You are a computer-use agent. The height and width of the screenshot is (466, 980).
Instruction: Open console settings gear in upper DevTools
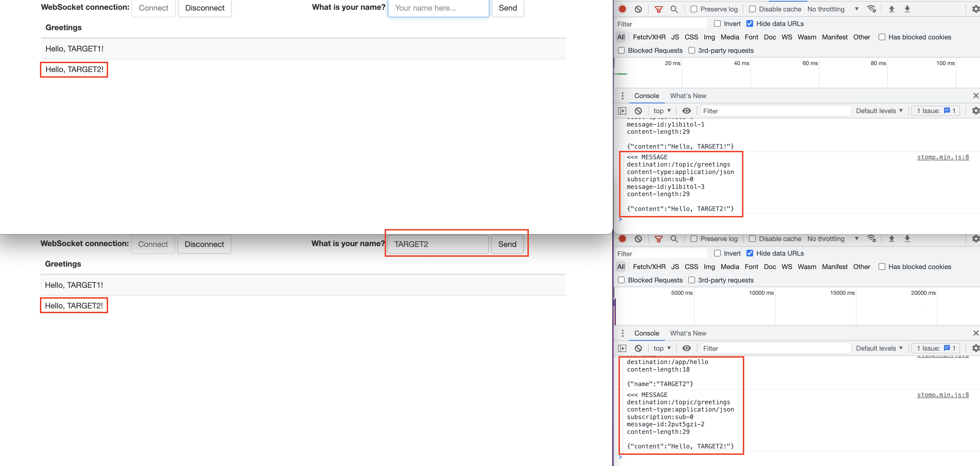click(x=976, y=111)
